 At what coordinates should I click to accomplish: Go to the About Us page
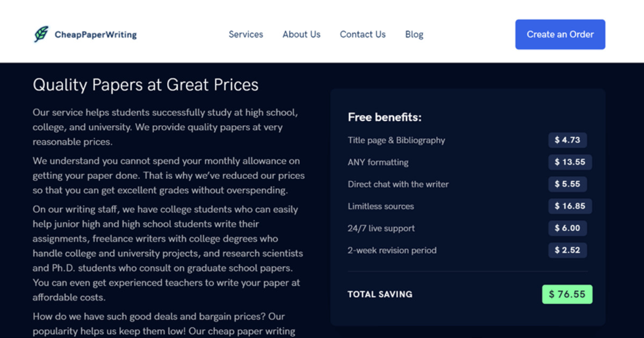(301, 34)
